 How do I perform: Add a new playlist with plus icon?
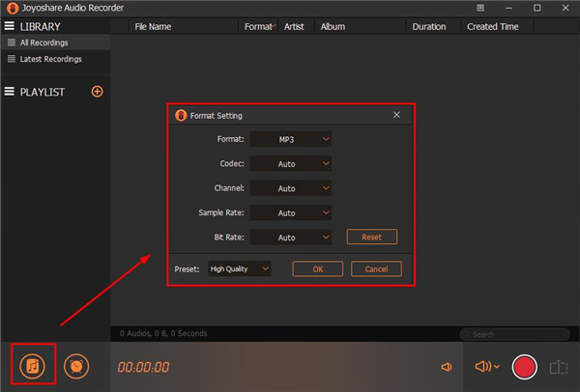97,92
